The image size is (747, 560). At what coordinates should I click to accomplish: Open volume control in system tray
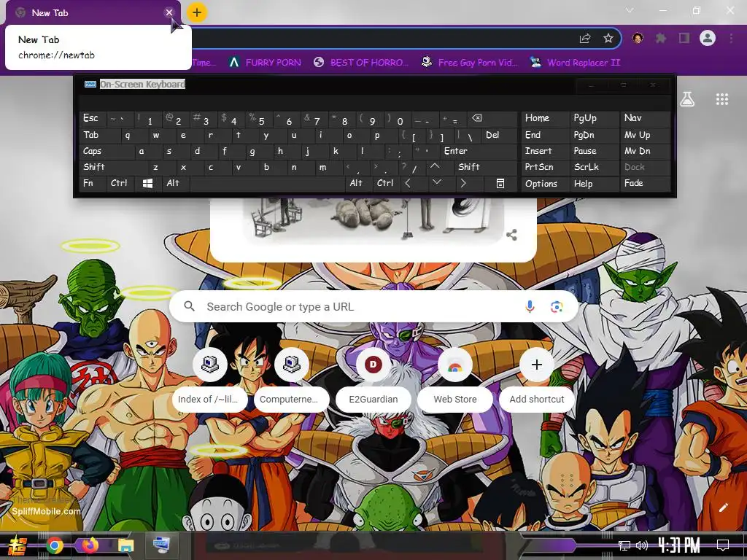(642, 545)
